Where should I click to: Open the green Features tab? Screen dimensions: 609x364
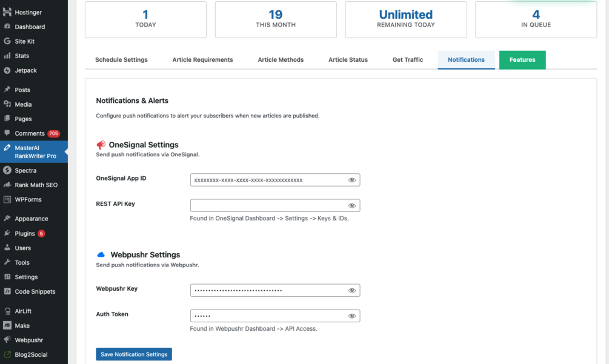[x=522, y=59]
